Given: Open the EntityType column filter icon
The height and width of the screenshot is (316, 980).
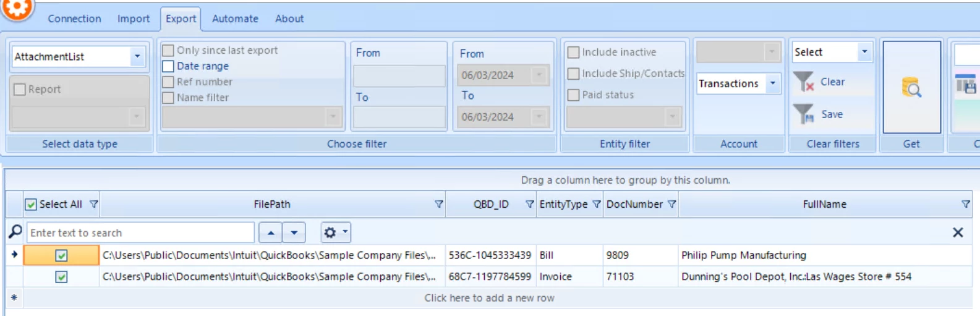Looking at the screenshot, I should click(x=597, y=204).
